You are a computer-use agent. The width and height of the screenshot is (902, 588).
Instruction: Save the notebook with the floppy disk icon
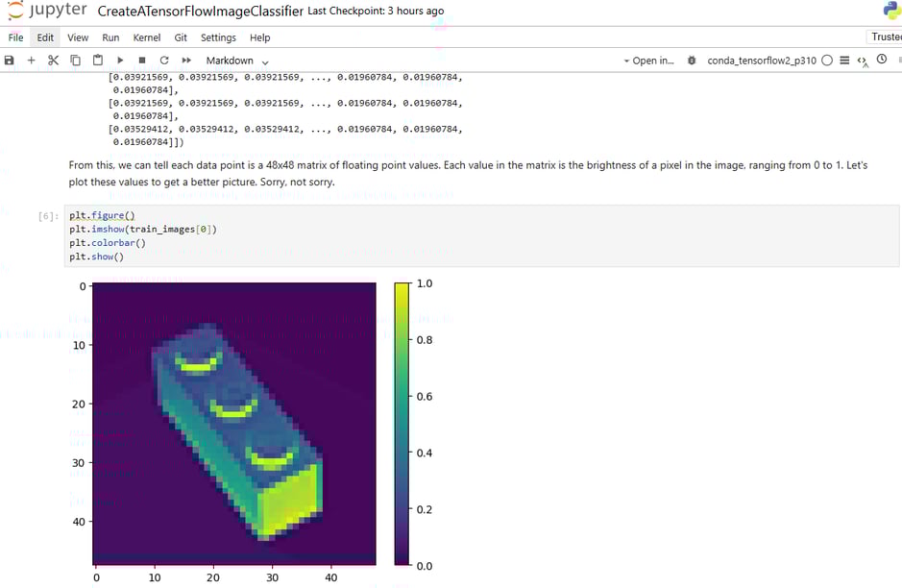pyautogui.click(x=9, y=61)
